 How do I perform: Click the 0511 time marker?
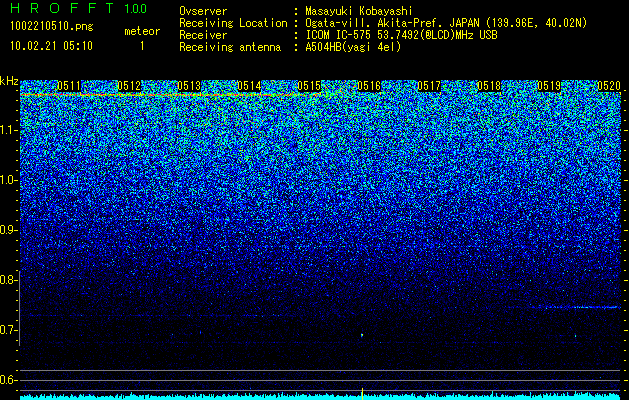(x=69, y=86)
